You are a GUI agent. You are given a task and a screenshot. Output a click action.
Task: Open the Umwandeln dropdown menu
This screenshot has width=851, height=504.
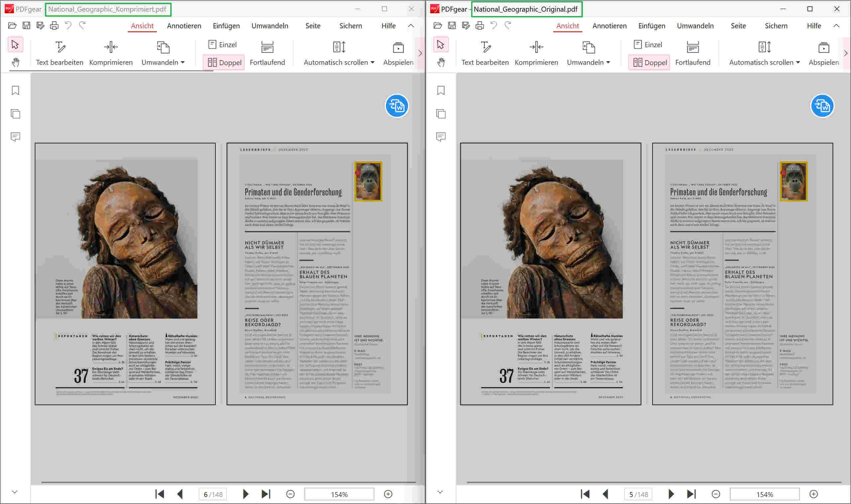pos(163,62)
